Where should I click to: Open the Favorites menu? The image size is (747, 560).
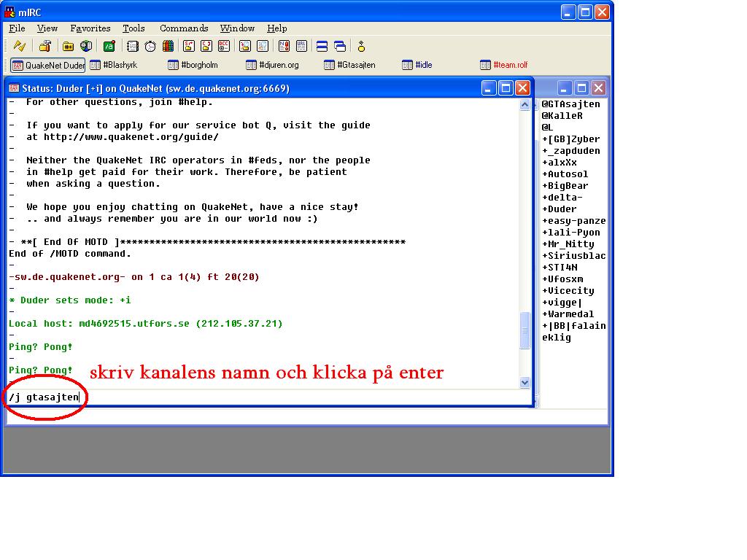click(x=90, y=28)
